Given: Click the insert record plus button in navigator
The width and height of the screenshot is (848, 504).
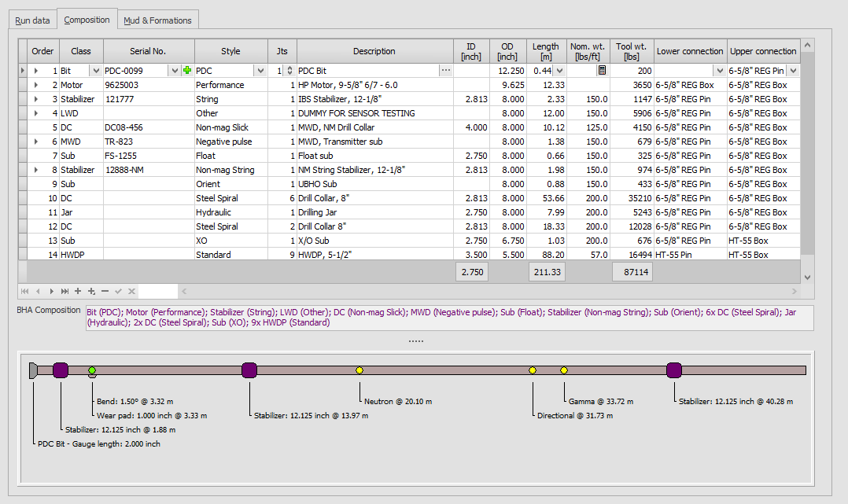Looking at the screenshot, I should [x=78, y=292].
